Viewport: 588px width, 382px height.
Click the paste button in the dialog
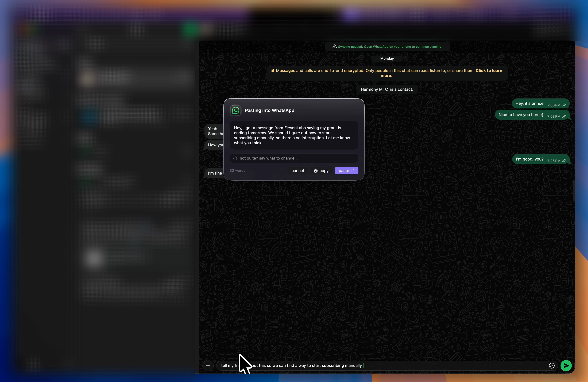[346, 170]
